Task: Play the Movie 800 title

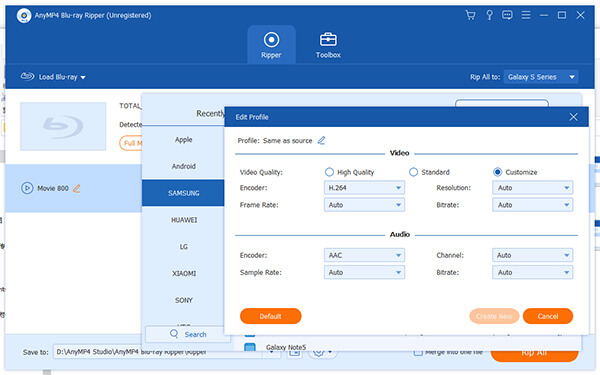Action: (27, 188)
